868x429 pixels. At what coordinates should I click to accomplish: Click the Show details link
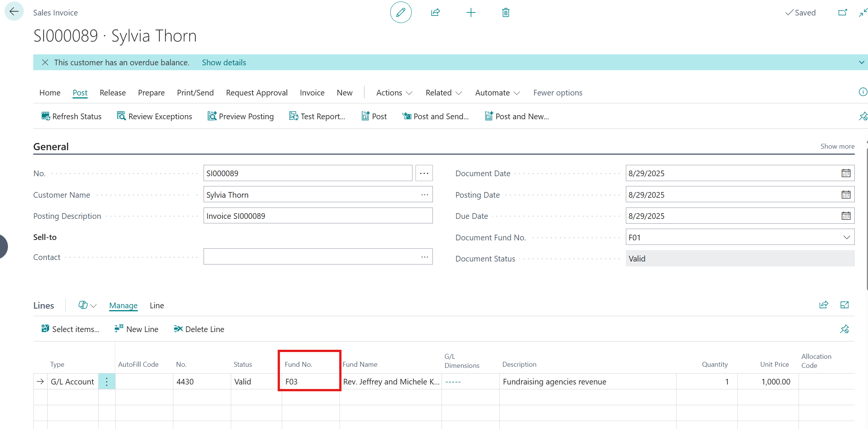pyautogui.click(x=224, y=62)
